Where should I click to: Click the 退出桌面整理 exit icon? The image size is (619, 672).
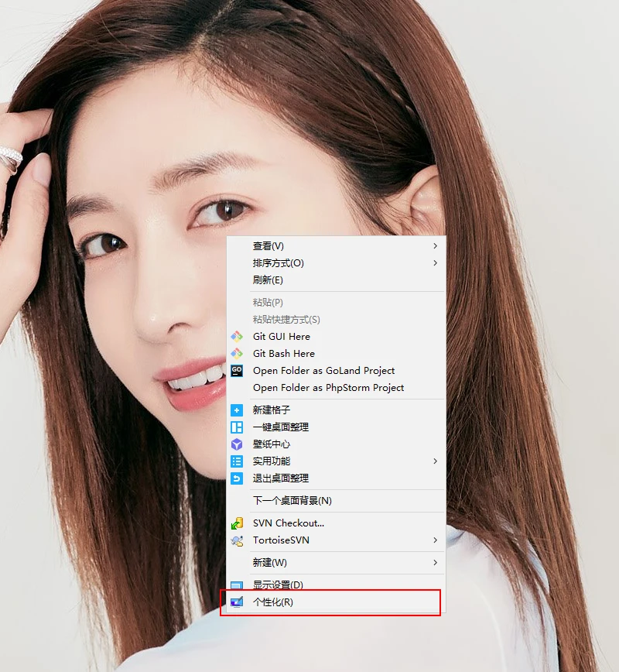pyautogui.click(x=237, y=478)
